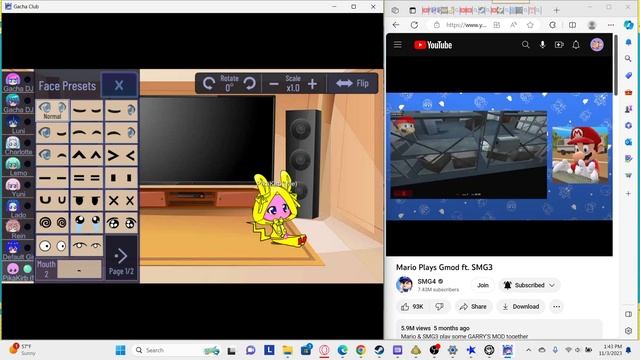Open Edge settings and more menu
Image resolution: width=640 pixels, height=360 pixels.
611,25
